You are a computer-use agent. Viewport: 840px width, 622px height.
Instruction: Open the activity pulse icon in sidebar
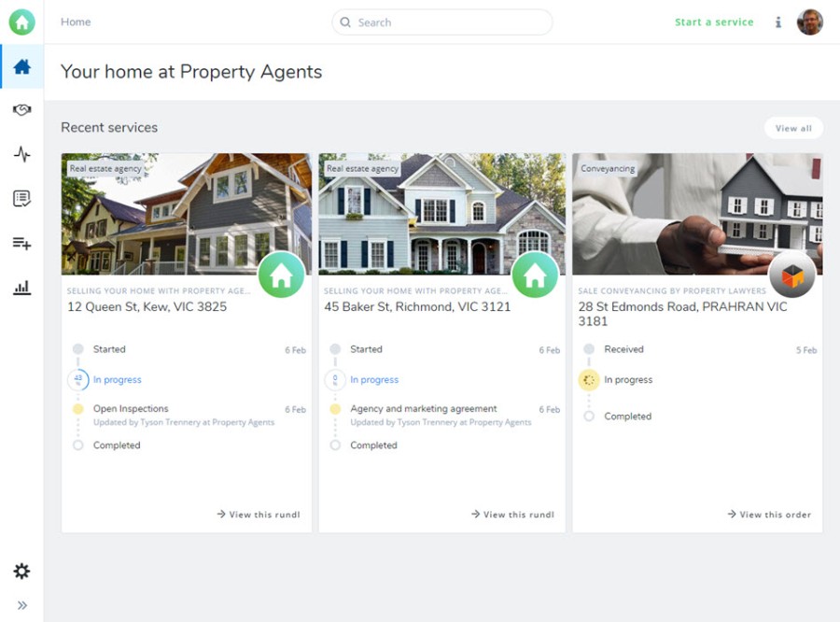coord(22,154)
